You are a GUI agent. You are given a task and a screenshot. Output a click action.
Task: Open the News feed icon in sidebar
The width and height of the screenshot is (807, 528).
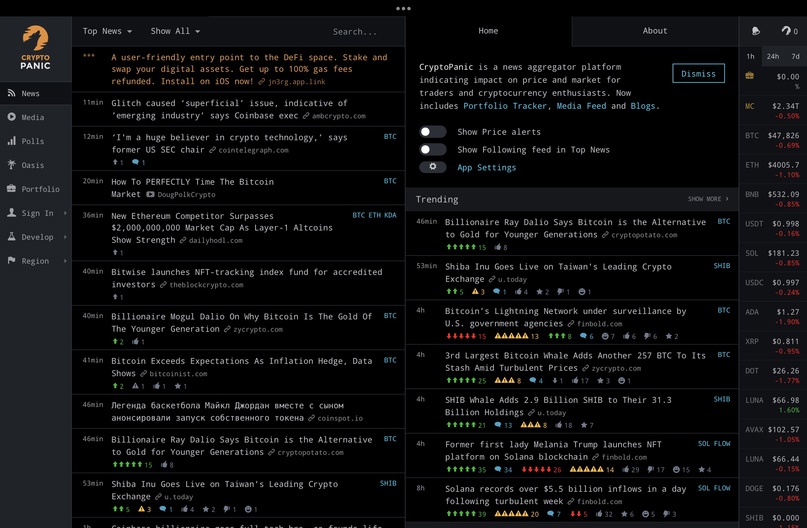[x=11, y=93]
